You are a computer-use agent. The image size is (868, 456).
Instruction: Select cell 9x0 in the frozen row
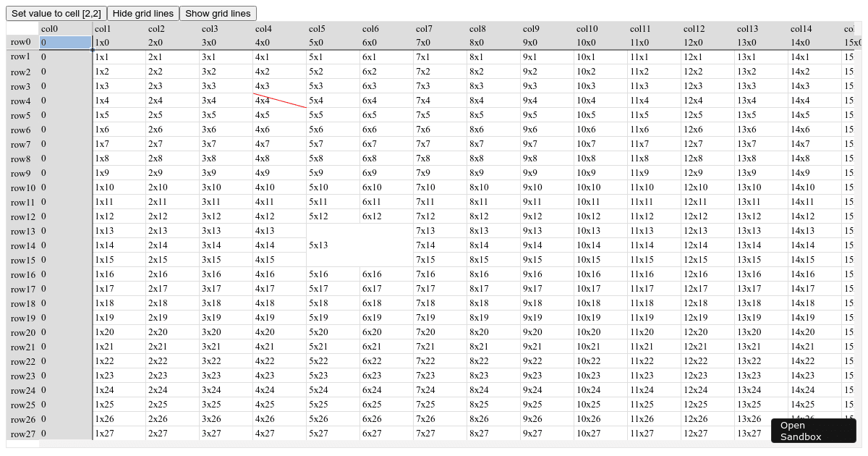point(547,43)
